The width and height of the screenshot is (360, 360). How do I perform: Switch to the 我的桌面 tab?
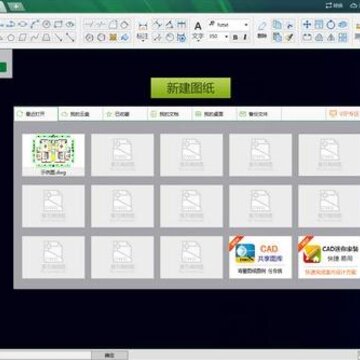coord(214,114)
